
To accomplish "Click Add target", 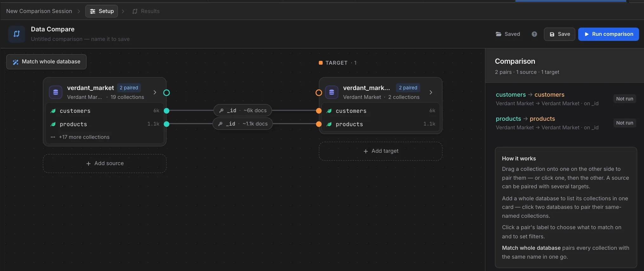I will (x=381, y=151).
